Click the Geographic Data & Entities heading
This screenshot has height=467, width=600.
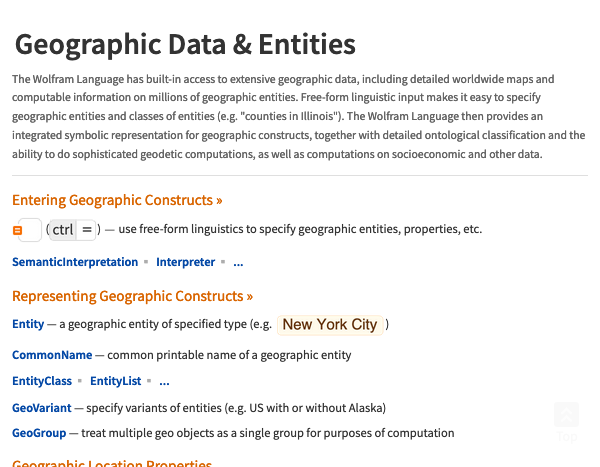(185, 45)
